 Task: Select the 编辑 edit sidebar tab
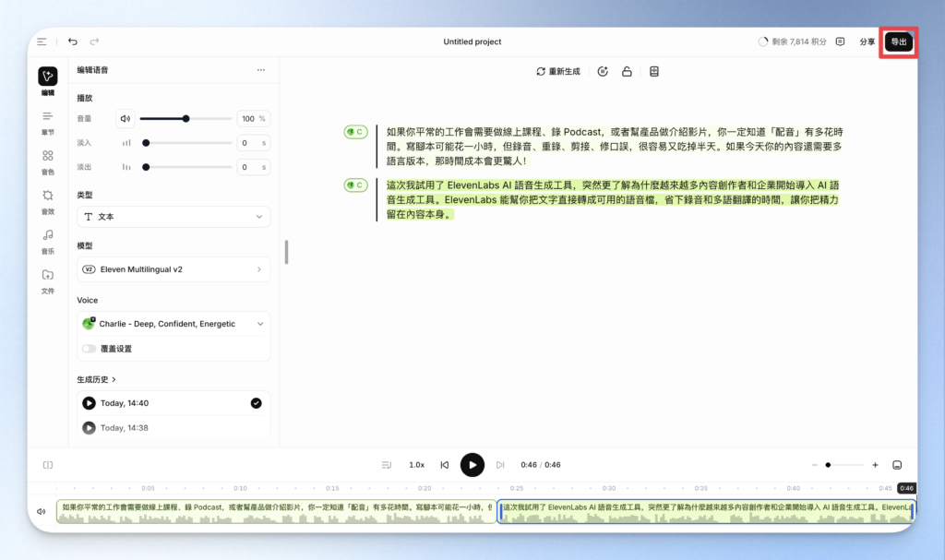point(48,81)
